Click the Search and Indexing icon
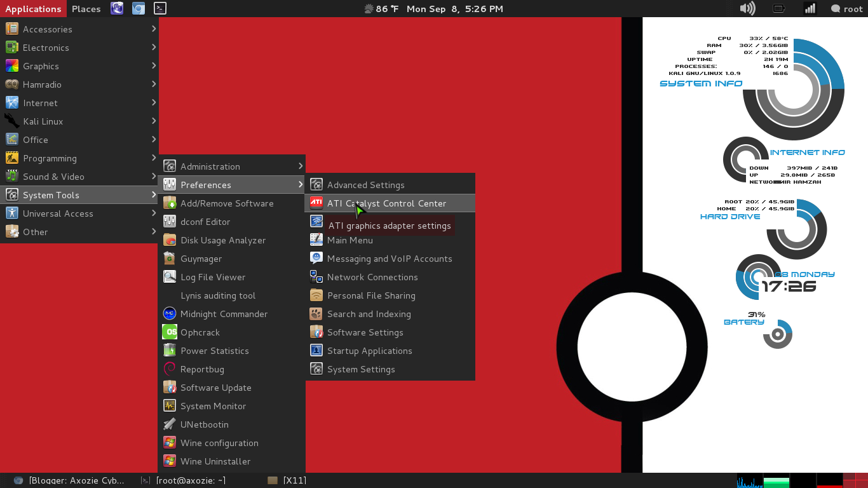This screenshot has width=868, height=488. (316, 314)
